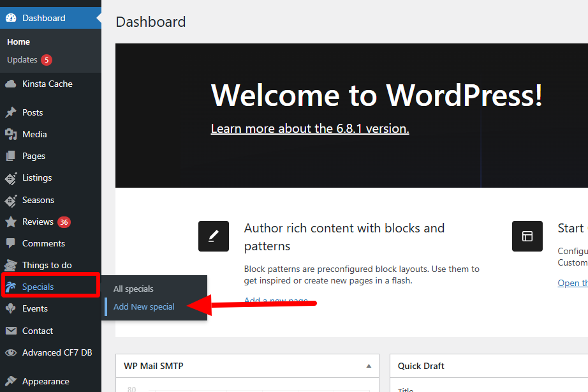
Task: Choose All specials in the submenu
Action: (133, 289)
